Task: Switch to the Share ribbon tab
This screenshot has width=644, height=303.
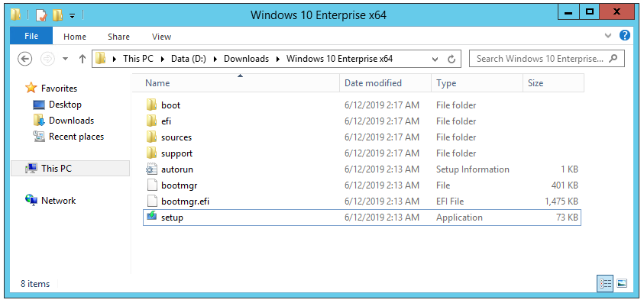Action: tap(118, 37)
